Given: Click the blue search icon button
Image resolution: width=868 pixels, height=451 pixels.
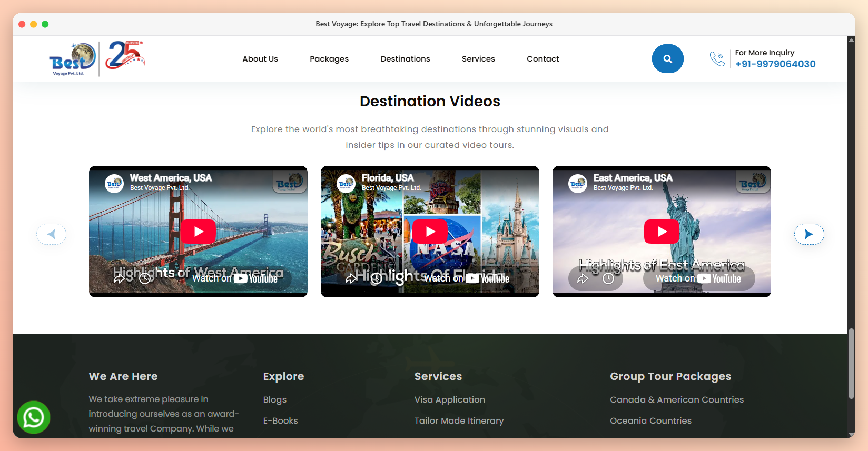Looking at the screenshot, I should point(667,58).
